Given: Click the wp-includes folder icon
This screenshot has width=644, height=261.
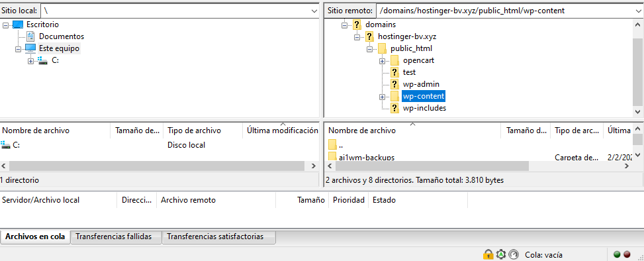Looking at the screenshot, I should point(394,108).
